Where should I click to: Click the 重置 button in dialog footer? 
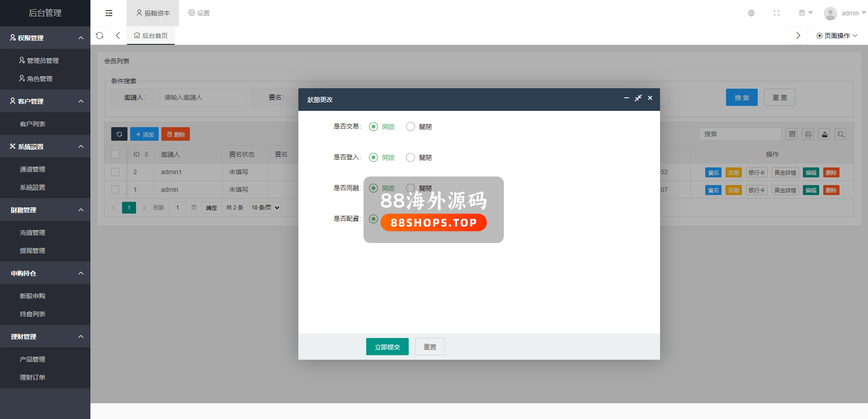429,347
